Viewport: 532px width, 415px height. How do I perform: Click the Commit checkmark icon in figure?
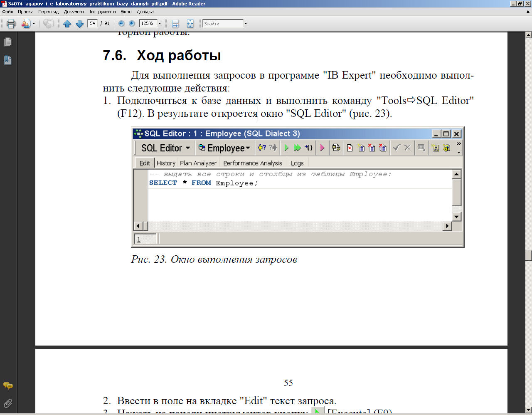pos(397,148)
